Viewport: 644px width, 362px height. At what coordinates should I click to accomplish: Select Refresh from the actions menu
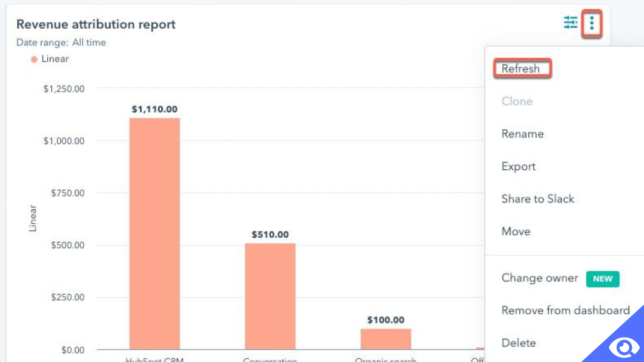pos(521,68)
